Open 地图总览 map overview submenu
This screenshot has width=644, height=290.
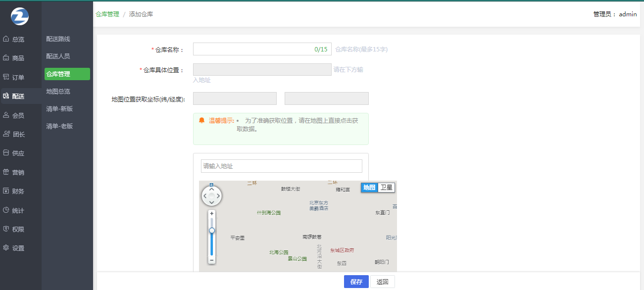tap(58, 92)
